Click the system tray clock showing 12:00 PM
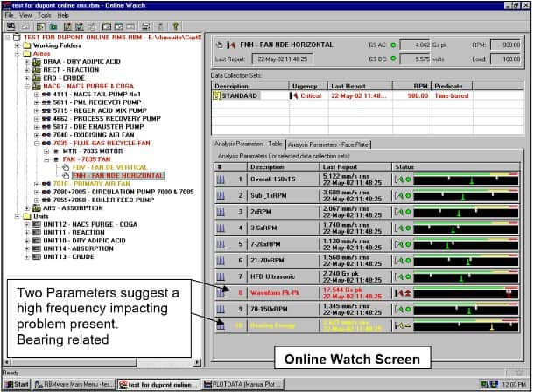This screenshot has width=534, height=392. click(514, 384)
